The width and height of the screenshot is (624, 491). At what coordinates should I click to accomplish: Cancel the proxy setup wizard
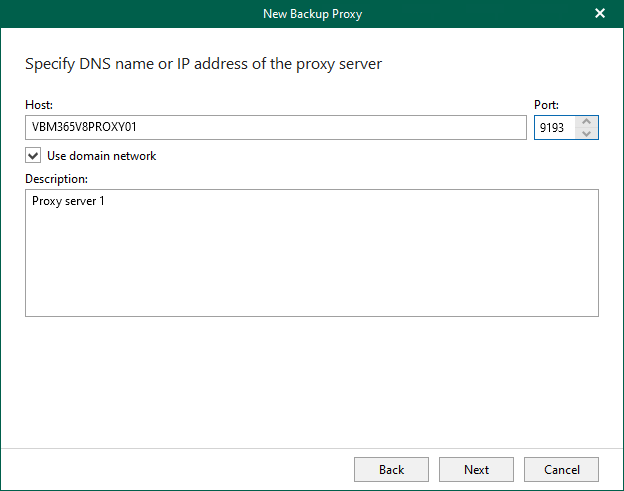click(561, 469)
